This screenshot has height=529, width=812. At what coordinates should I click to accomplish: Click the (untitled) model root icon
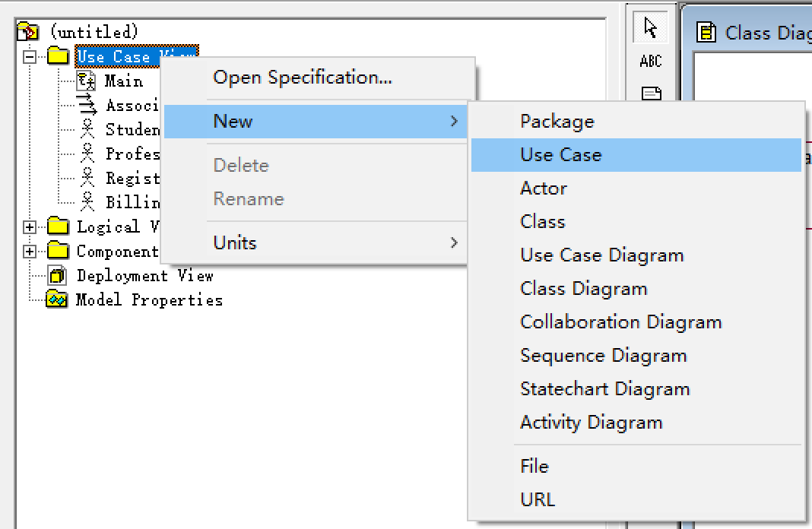point(27,32)
